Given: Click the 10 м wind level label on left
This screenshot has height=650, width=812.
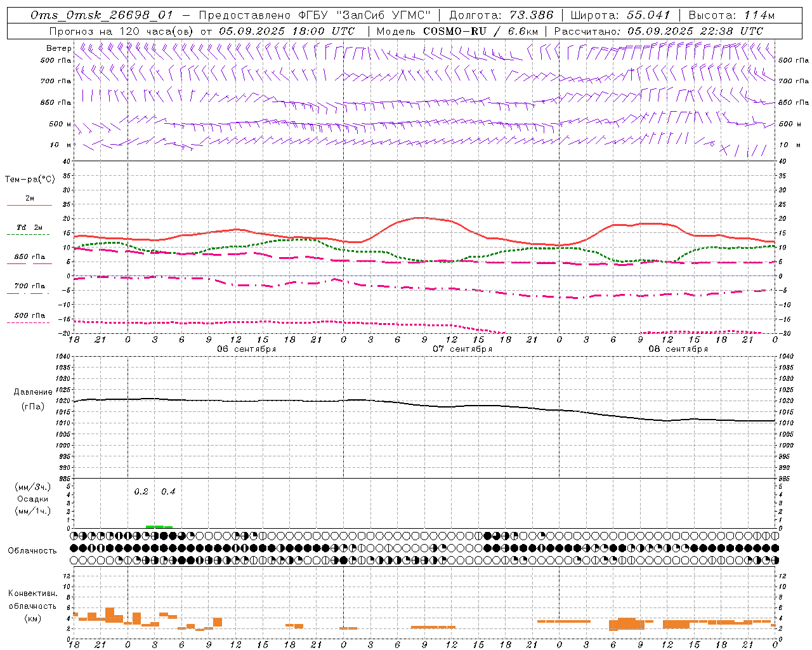Looking at the screenshot, I should tap(61, 145).
